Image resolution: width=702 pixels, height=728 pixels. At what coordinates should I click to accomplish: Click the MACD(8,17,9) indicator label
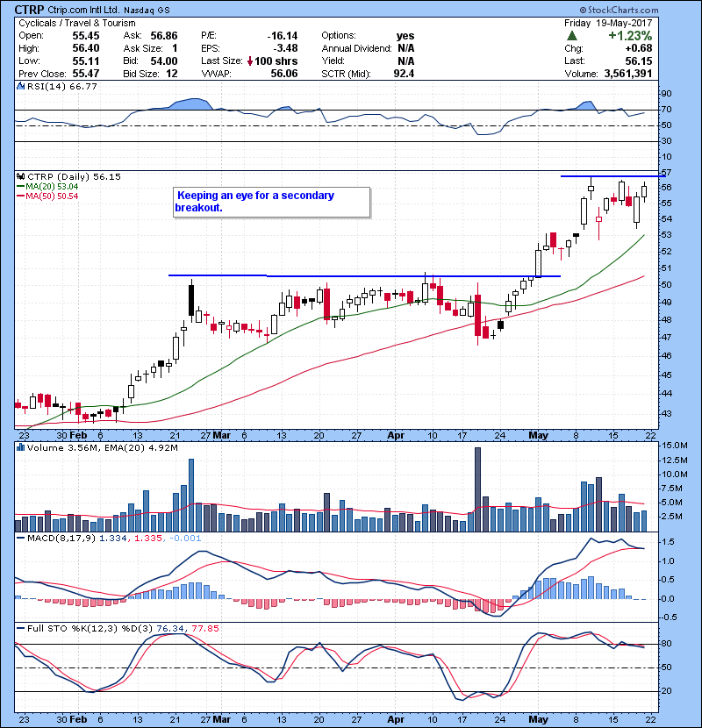tap(61, 539)
